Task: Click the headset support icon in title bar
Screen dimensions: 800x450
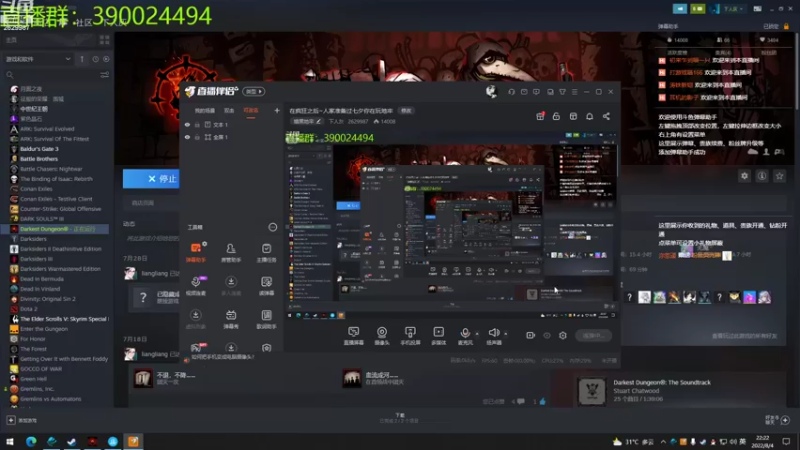Action: [511, 92]
